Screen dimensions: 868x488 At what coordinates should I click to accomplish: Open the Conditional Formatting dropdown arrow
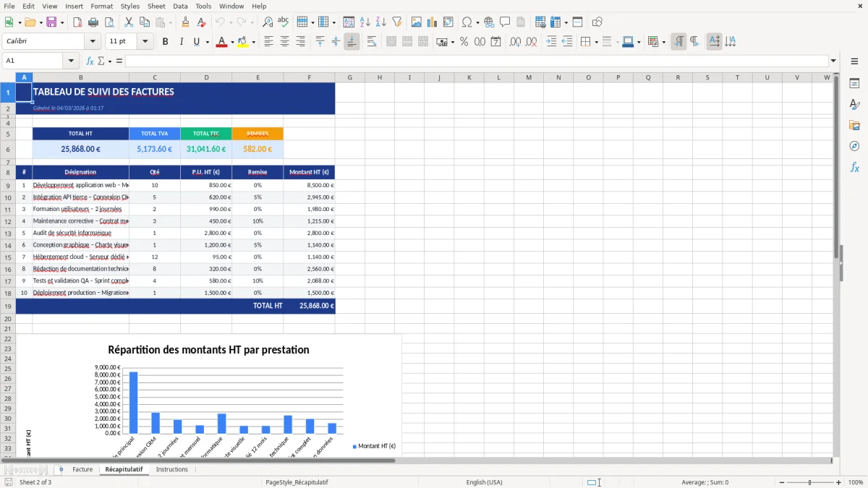click(x=663, y=42)
